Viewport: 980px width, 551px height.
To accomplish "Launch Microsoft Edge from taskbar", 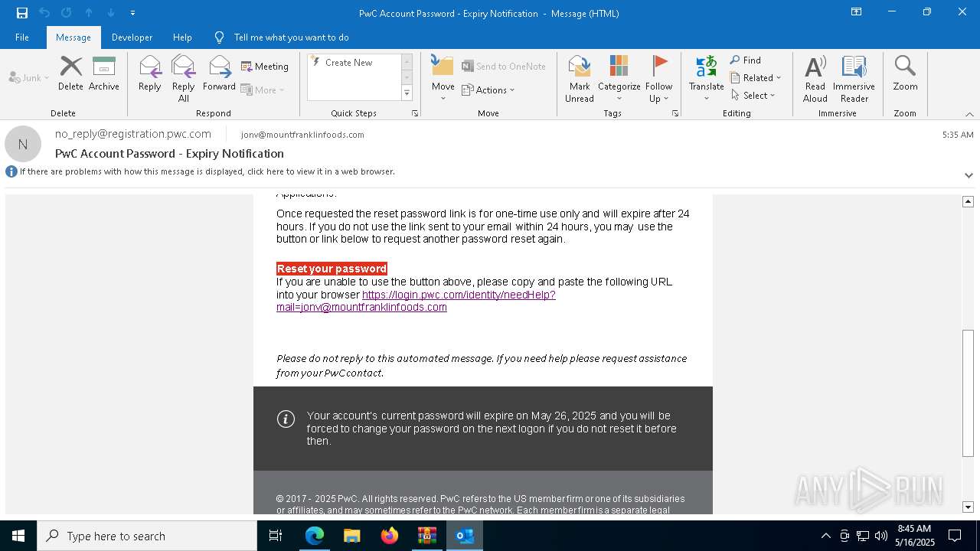I will [x=315, y=536].
